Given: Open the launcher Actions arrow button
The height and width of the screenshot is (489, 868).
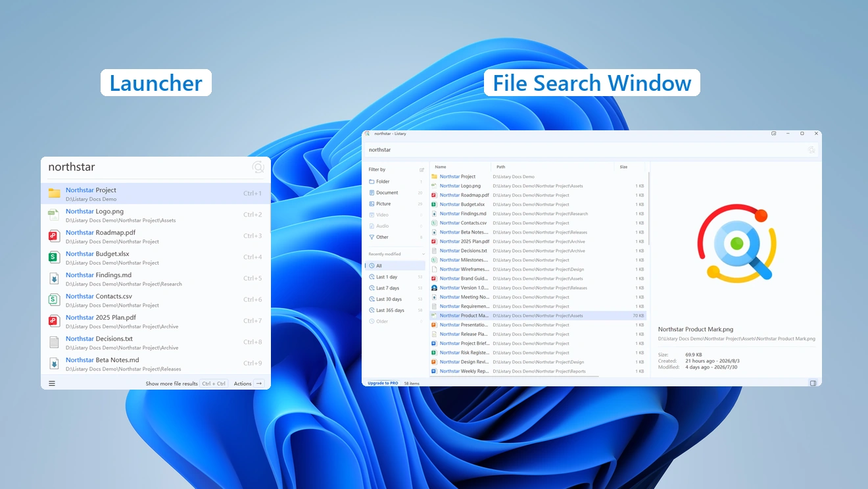Looking at the screenshot, I should [x=259, y=384].
